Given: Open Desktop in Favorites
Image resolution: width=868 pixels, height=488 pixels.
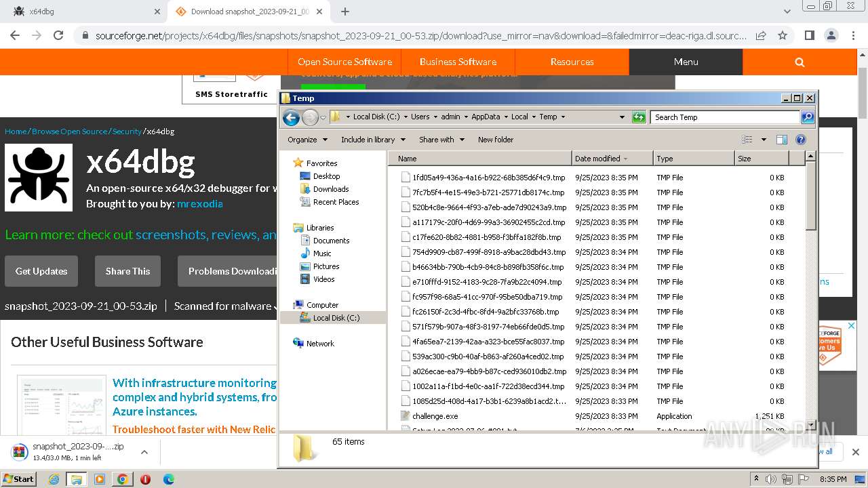Looking at the screenshot, I should click(326, 176).
